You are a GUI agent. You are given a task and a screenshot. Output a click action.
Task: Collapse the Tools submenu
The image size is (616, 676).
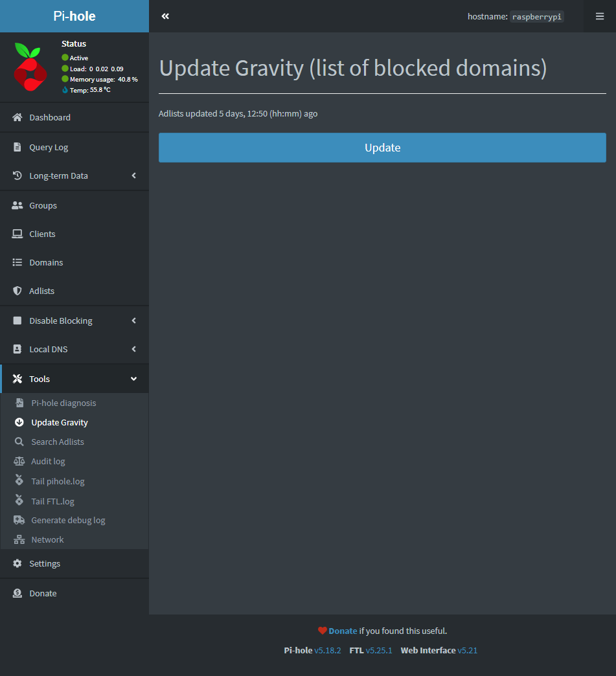(x=134, y=379)
